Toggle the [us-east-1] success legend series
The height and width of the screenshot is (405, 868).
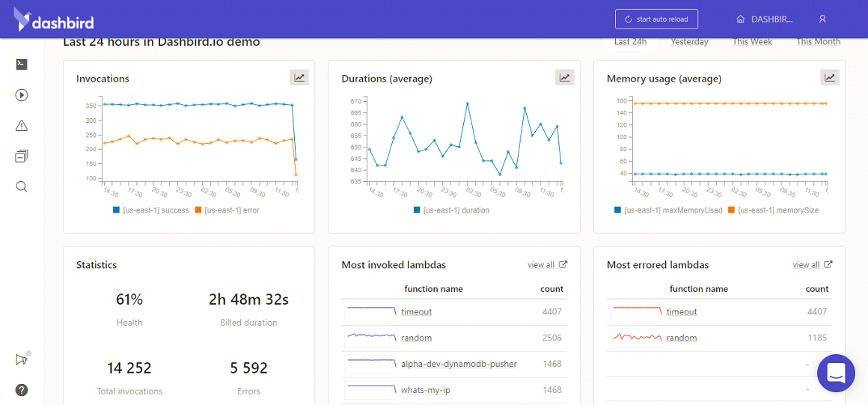(x=150, y=210)
